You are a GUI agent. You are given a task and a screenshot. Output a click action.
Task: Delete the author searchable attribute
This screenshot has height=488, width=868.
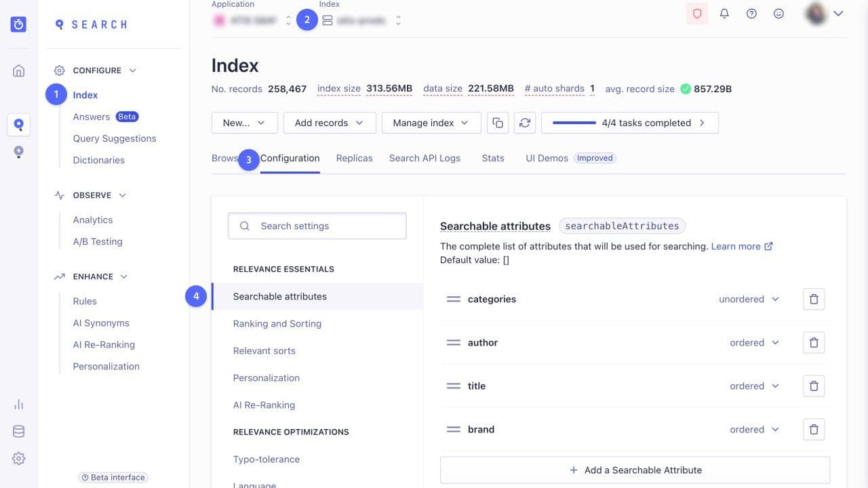coord(814,342)
